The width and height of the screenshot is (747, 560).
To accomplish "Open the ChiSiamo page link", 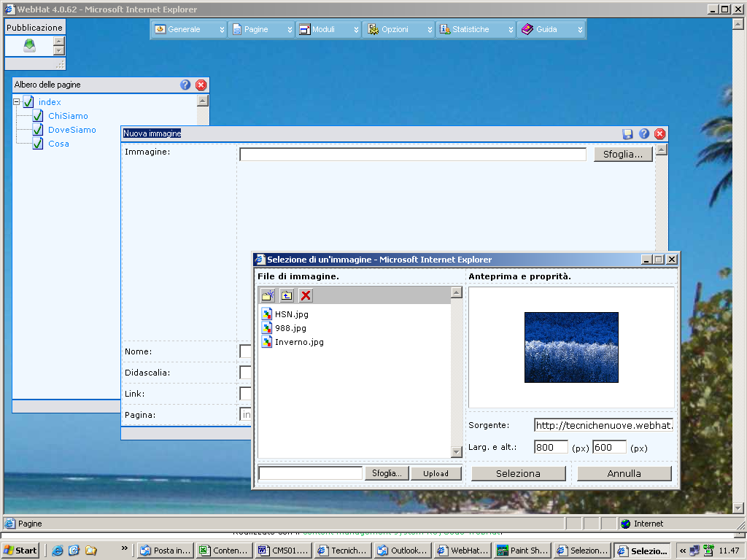I will point(68,116).
